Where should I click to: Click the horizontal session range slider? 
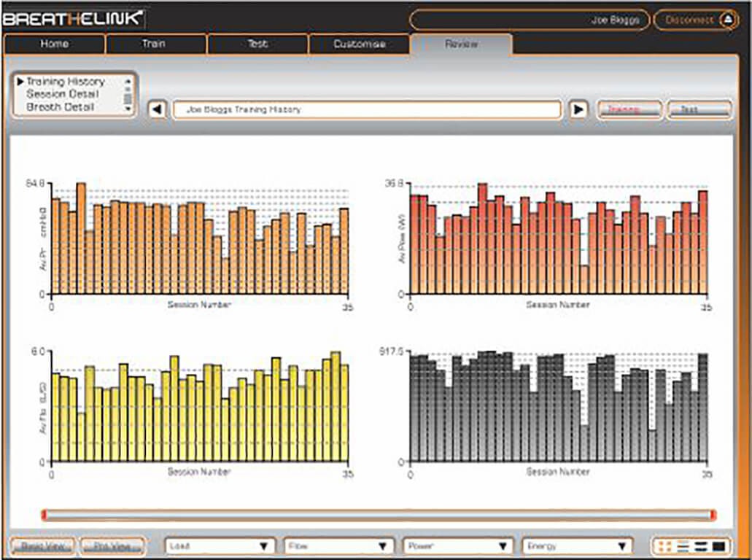click(x=379, y=516)
